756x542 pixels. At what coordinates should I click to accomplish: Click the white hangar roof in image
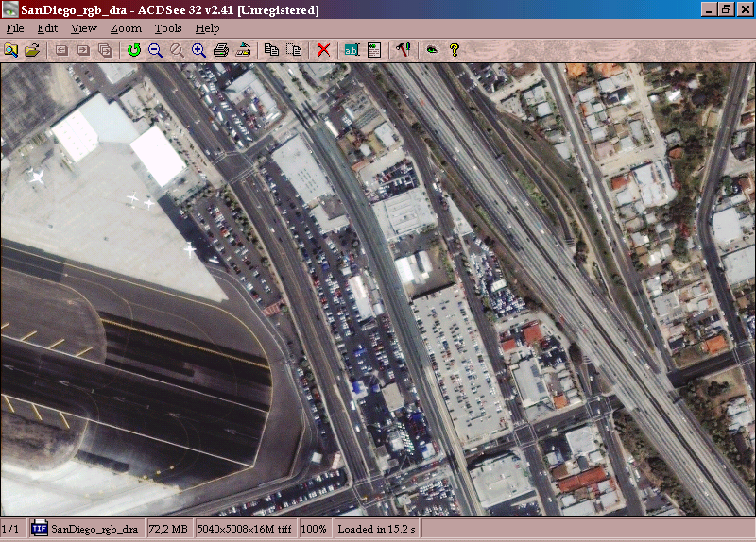[157, 156]
